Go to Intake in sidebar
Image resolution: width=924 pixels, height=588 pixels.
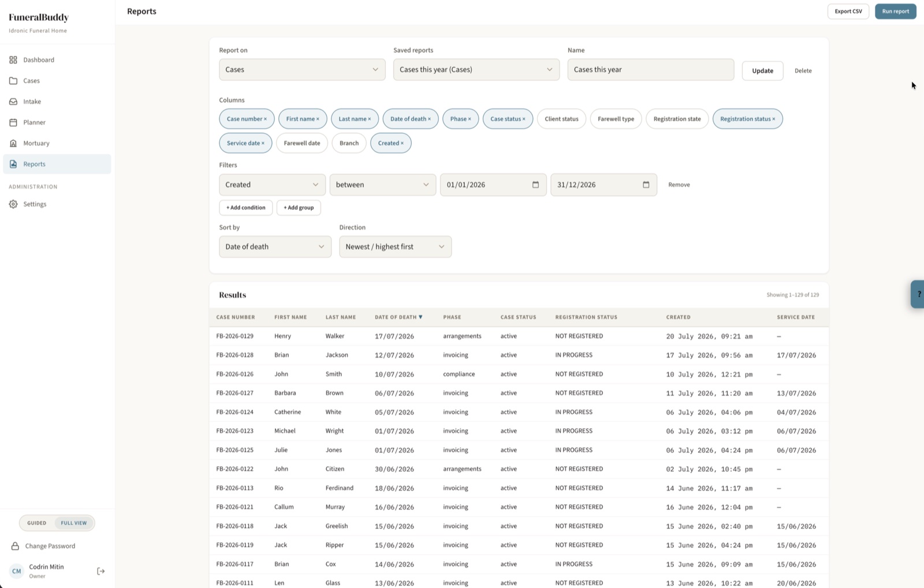pos(57,102)
